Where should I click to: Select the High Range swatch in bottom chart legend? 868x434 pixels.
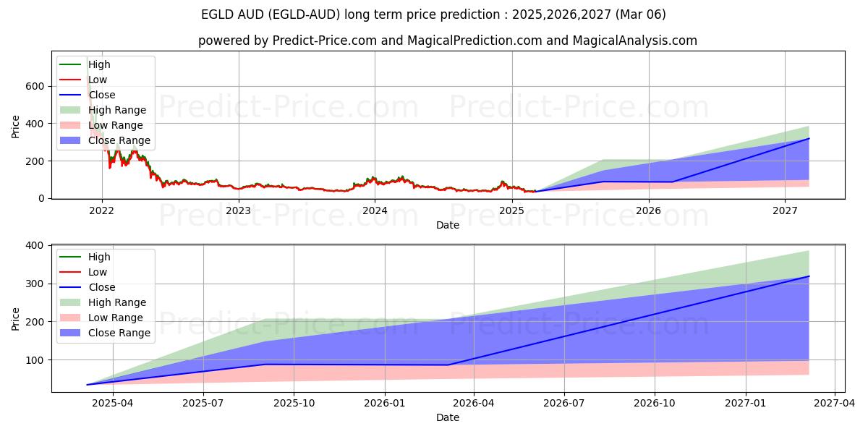(72, 302)
